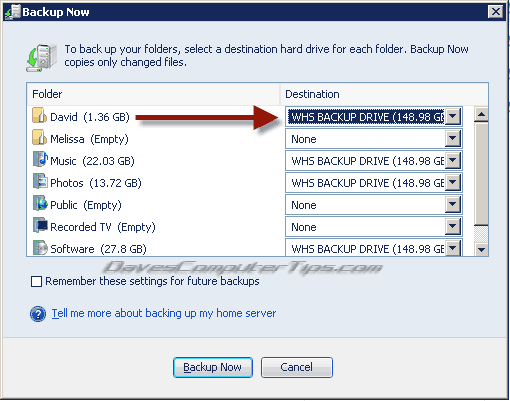Select the Photos folder icon
Image resolution: width=510 pixels, height=401 pixels.
click(x=40, y=181)
